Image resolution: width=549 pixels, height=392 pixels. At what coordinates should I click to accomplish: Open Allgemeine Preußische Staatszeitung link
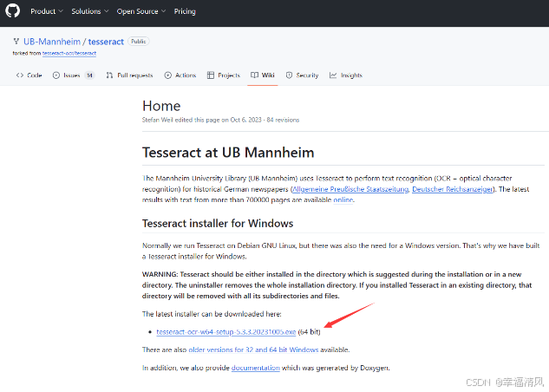pos(350,189)
